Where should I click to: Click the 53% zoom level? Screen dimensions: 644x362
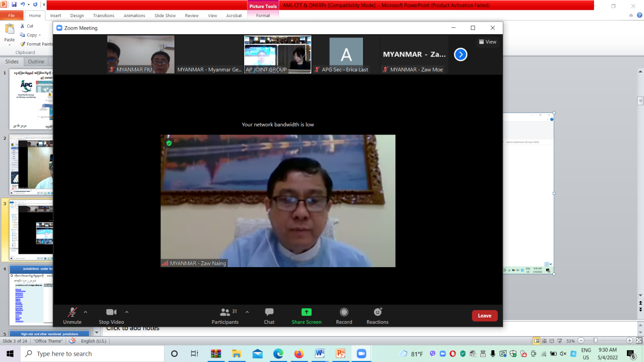[570, 341]
